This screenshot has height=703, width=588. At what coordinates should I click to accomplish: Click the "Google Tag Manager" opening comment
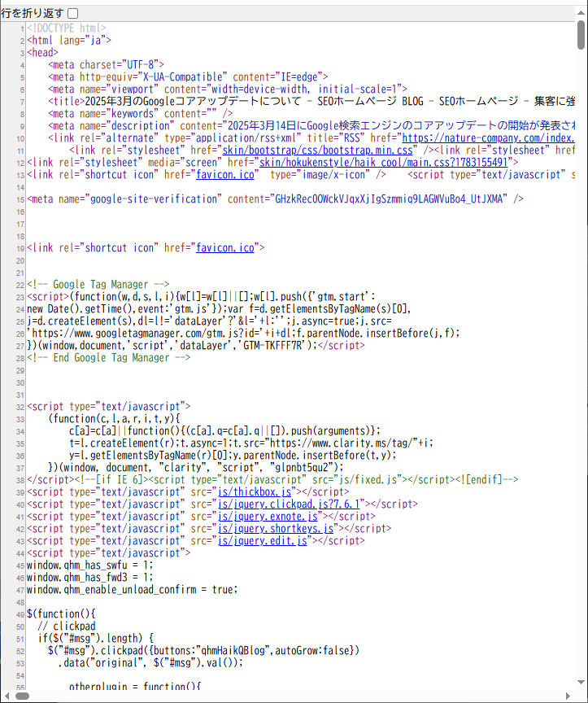98,284
